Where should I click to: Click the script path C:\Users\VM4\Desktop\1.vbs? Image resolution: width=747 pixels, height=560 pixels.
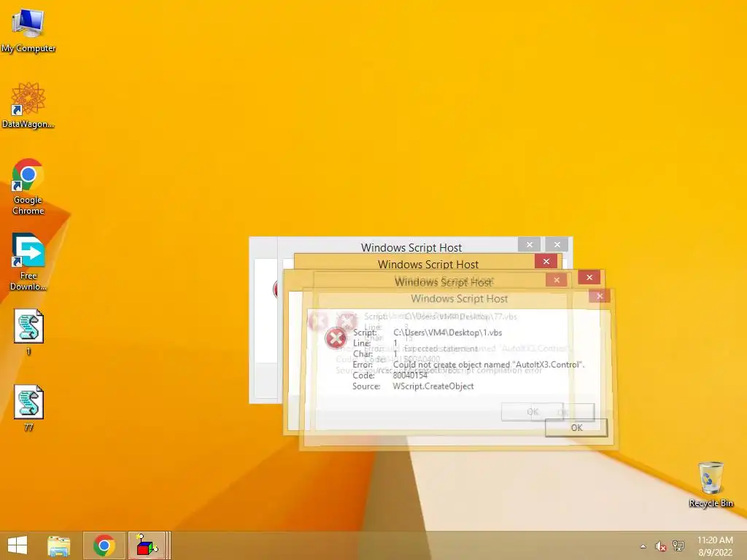(x=447, y=332)
